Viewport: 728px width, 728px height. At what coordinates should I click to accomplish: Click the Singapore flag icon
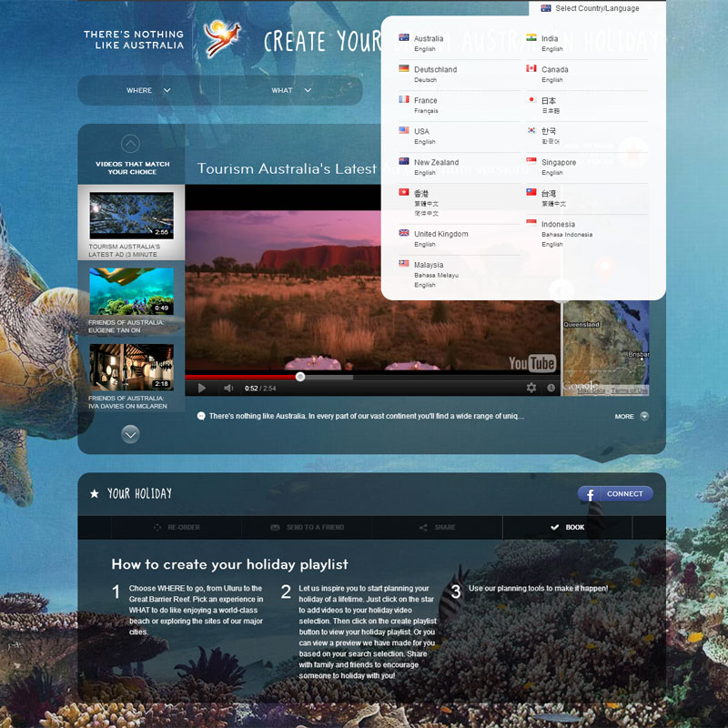tap(531, 161)
